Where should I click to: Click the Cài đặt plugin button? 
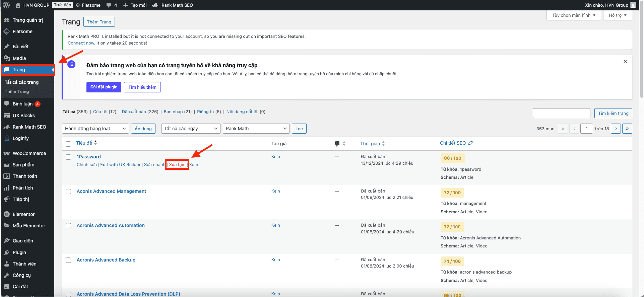[104, 87]
